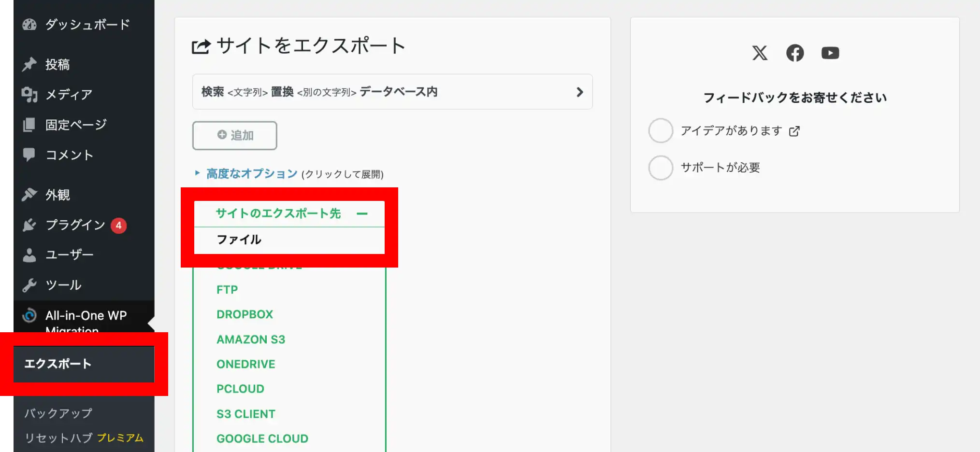Click the 固定ページ pages icon
980x452 pixels.
[x=30, y=125]
